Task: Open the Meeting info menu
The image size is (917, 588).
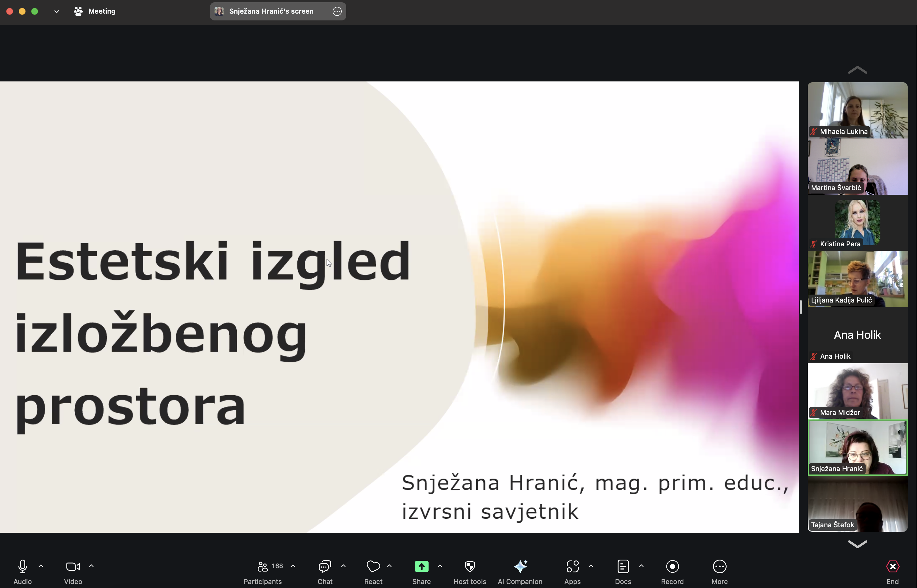Action: coord(95,11)
